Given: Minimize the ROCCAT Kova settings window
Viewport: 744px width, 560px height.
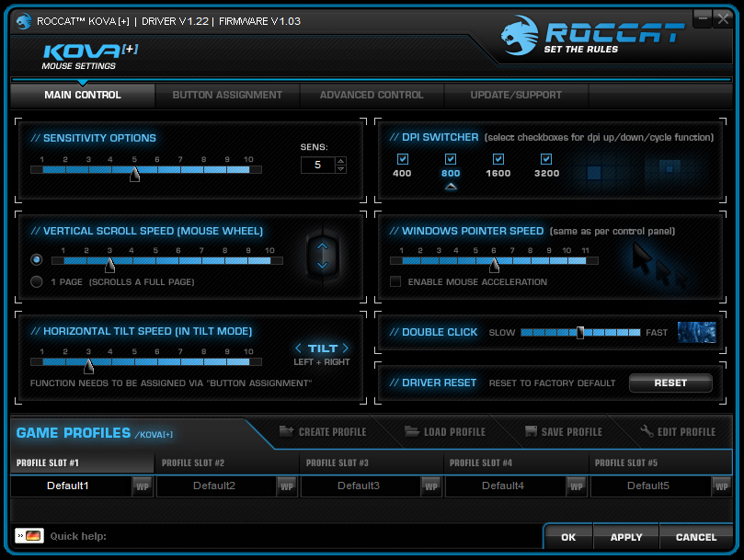Looking at the screenshot, I should (703, 19).
